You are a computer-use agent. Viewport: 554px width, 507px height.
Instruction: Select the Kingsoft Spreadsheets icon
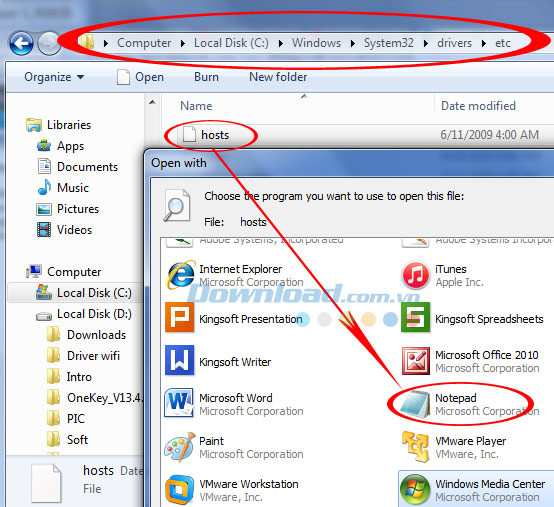416,318
